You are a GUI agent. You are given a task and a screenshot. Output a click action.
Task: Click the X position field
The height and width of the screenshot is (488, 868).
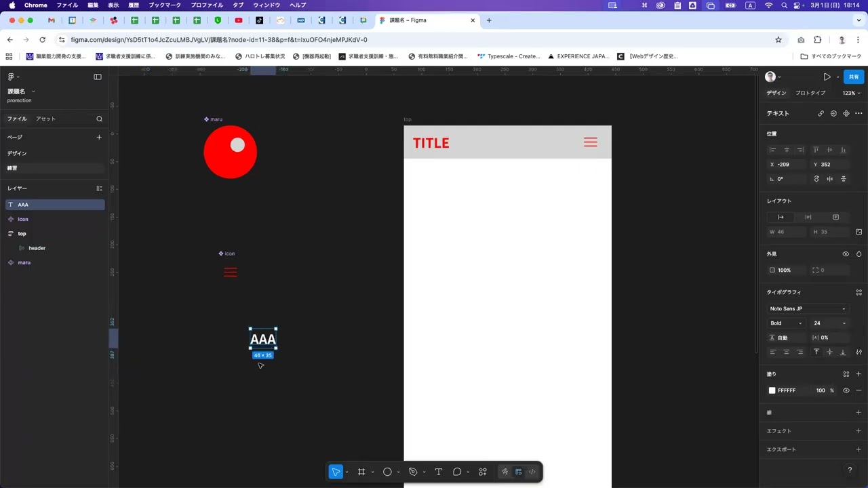(x=787, y=164)
